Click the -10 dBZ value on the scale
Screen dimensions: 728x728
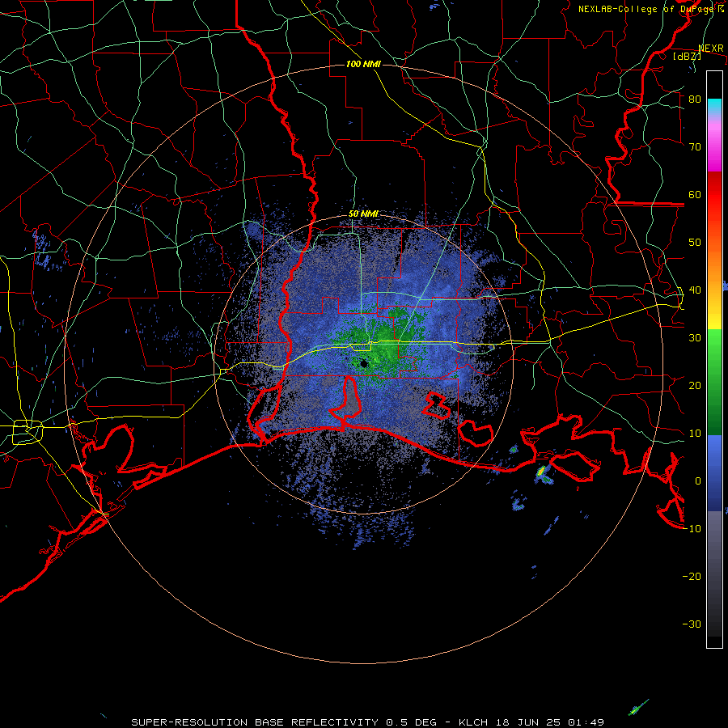692,529
